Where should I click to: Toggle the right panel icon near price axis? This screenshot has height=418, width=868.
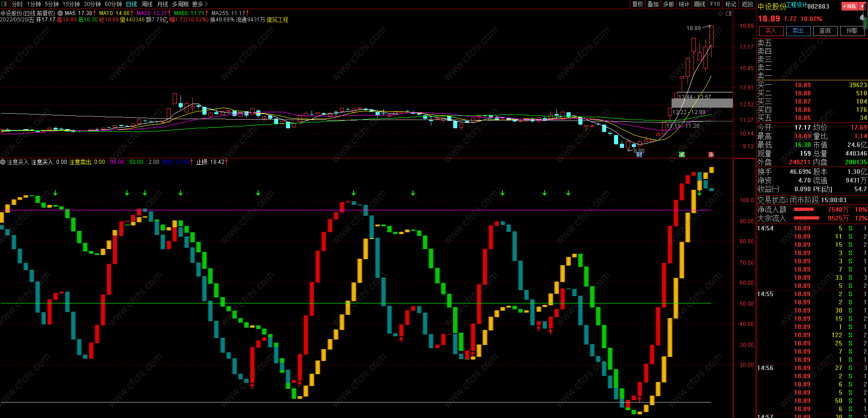[x=728, y=14]
